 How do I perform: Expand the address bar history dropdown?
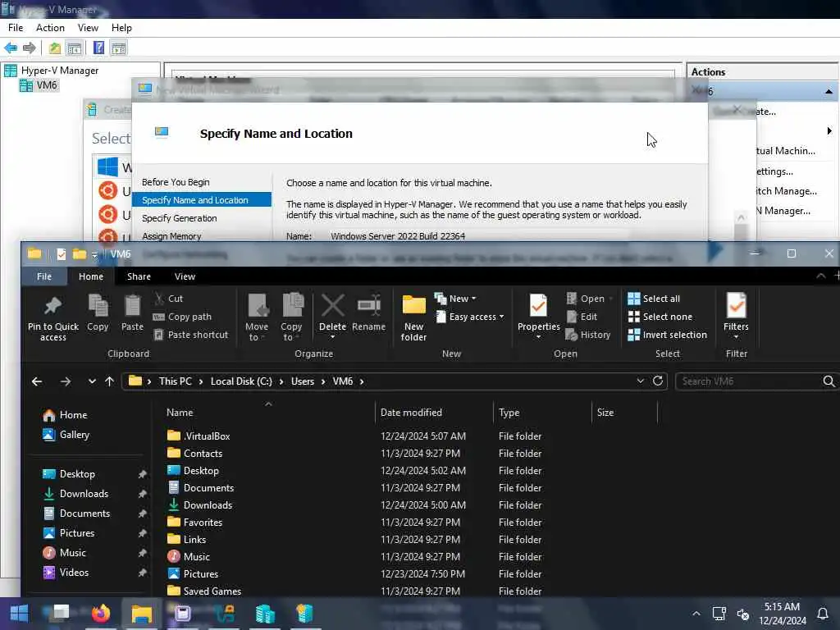pos(640,381)
